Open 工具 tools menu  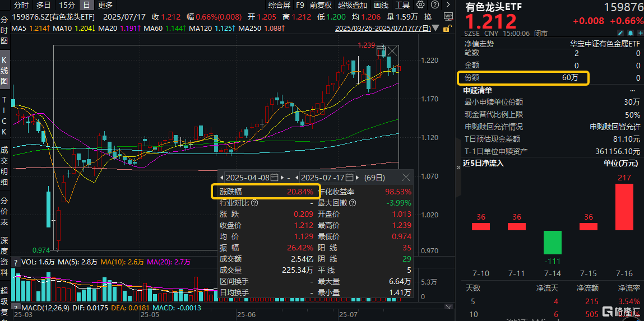click(x=402, y=5)
